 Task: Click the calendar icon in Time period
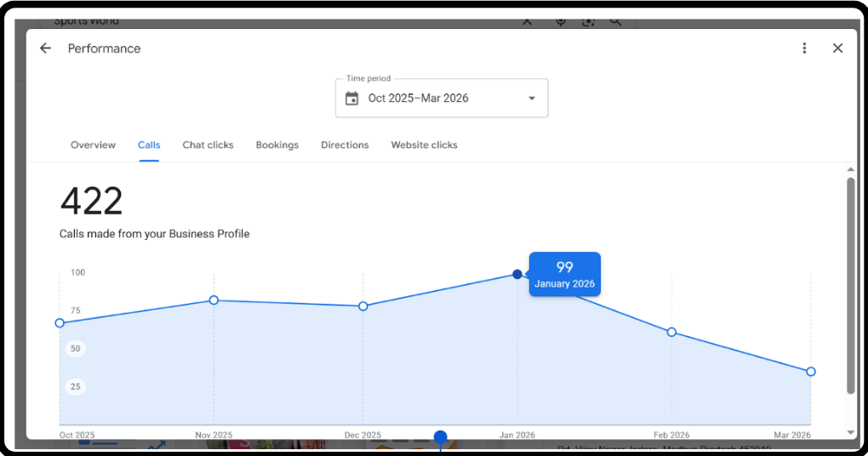351,99
